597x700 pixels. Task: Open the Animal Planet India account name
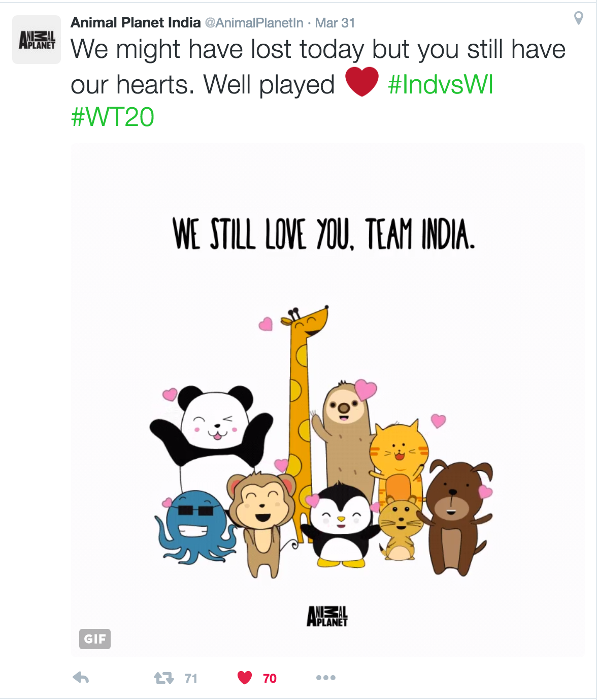coord(136,23)
